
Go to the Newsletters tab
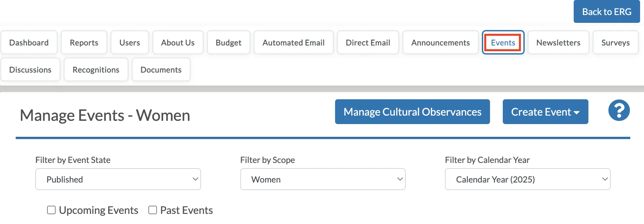558,42
